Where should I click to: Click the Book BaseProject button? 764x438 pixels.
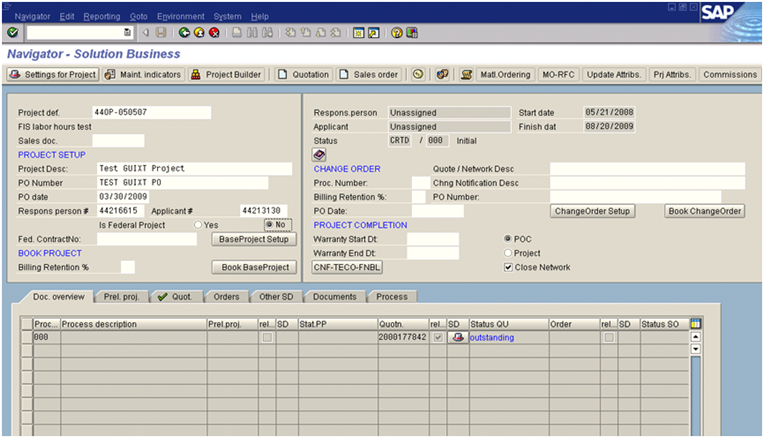255,267
